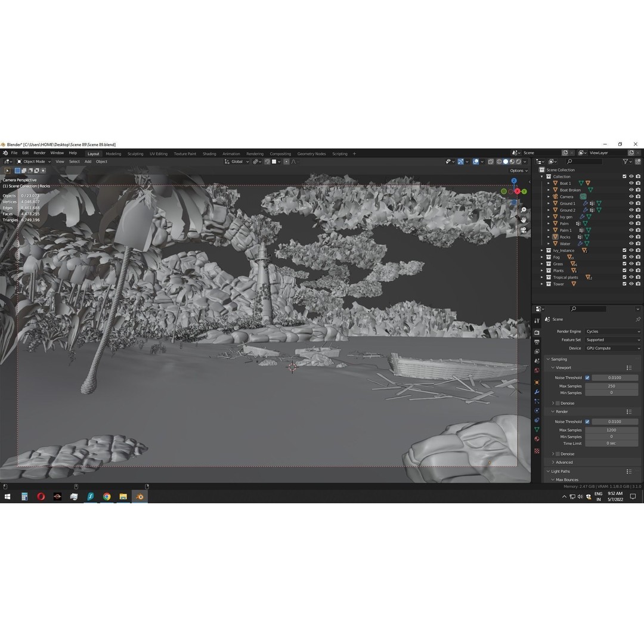Screen dimensions: 644x644
Task: Open the Render Engine dropdown
Action: pyautogui.click(x=612, y=332)
